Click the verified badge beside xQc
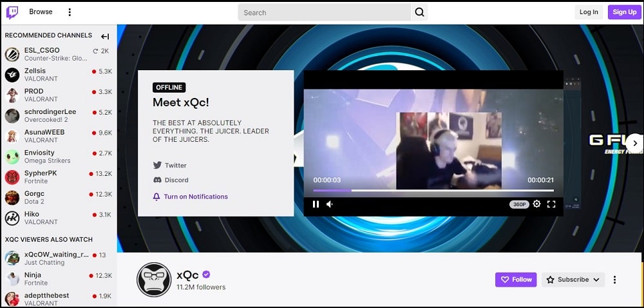Image resolution: width=644 pixels, height=308 pixels. click(x=206, y=274)
